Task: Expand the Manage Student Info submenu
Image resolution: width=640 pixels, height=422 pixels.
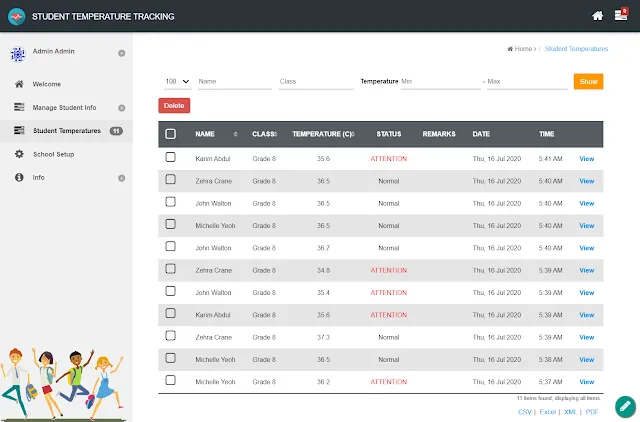Action: (x=121, y=108)
